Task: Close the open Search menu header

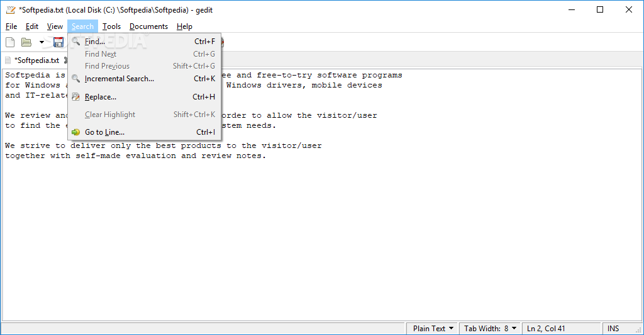Action: click(82, 26)
